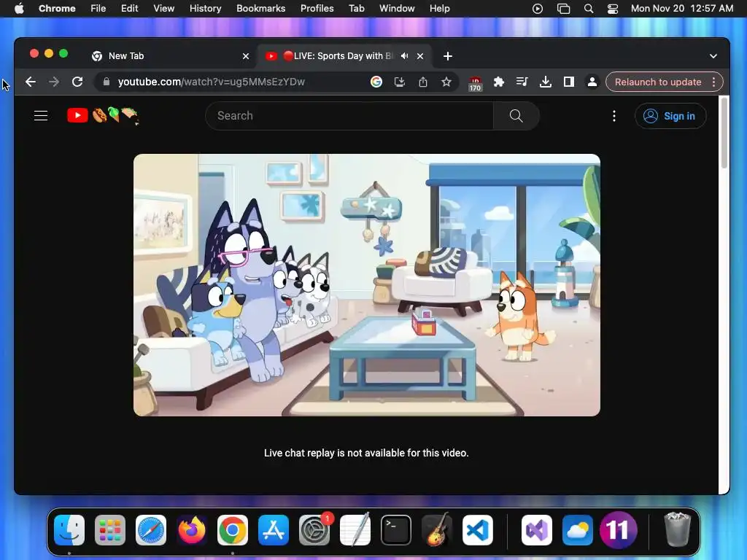
Task: Open YouTube settings three-dot menu
Action: [614, 116]
